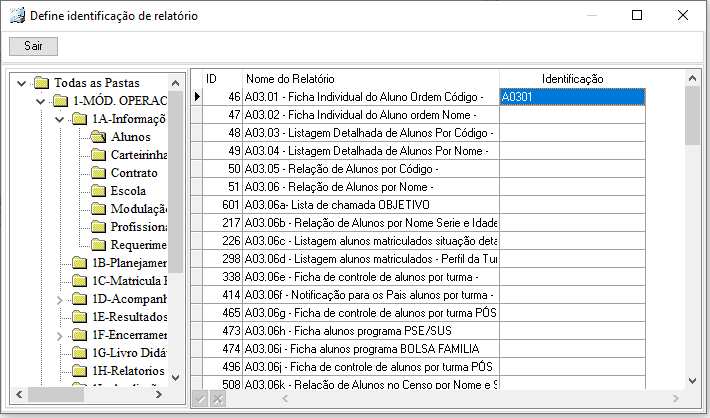Click the cancel edit X icon

click(x=218, y=399)
